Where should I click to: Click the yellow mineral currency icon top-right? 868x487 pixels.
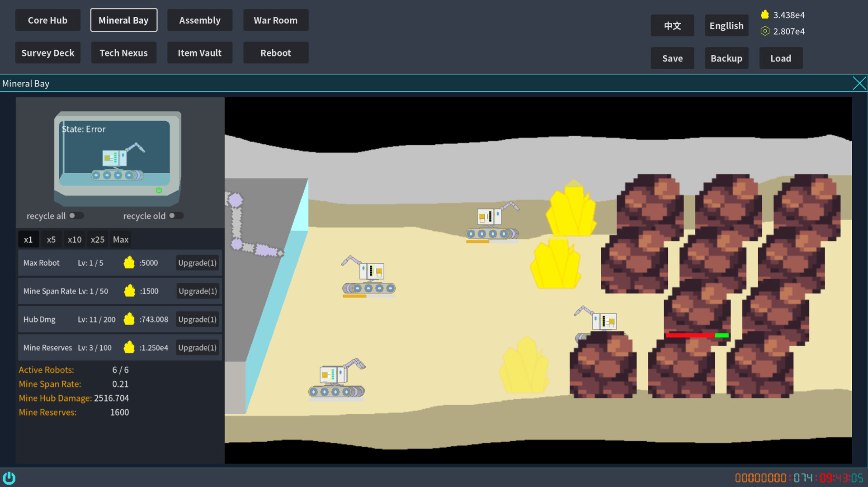[765, 14]
